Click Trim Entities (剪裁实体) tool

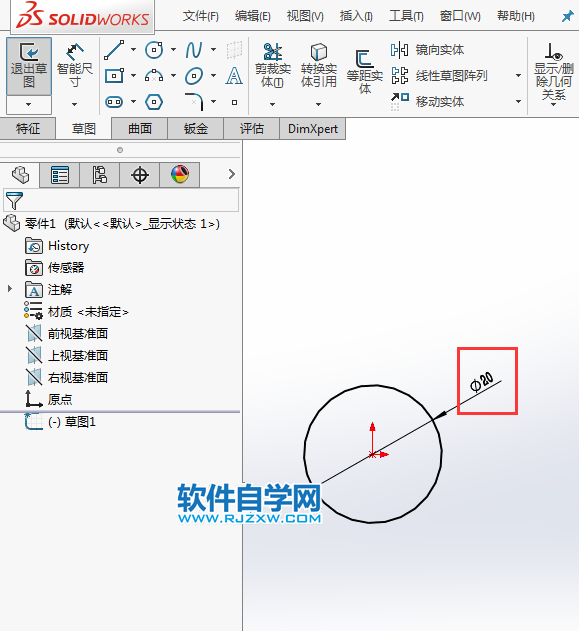272,66
